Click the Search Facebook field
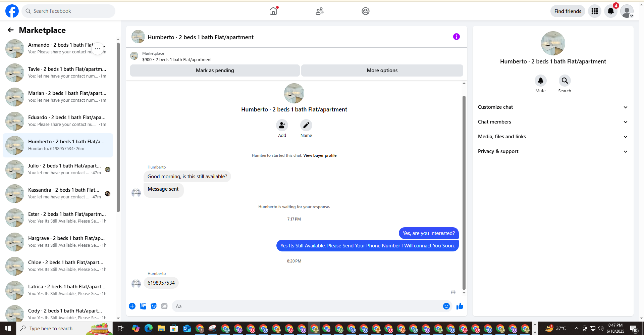644x335 pixels. click(x=68, y=11)
